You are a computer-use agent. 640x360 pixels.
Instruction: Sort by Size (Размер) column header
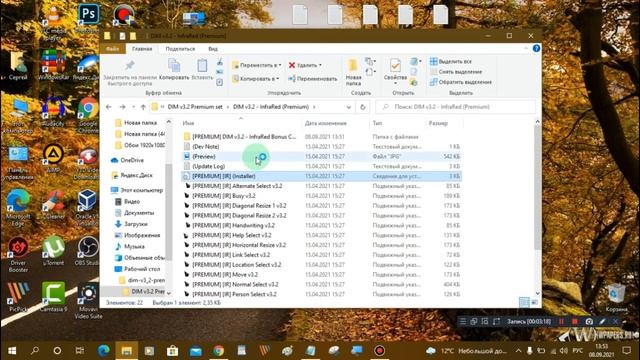tap(444, 123)
